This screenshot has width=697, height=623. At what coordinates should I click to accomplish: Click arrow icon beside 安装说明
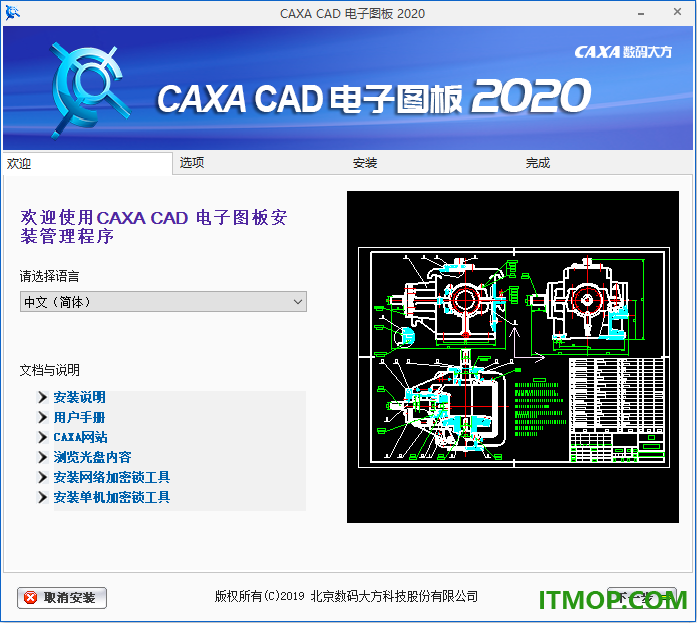point(42,397)
